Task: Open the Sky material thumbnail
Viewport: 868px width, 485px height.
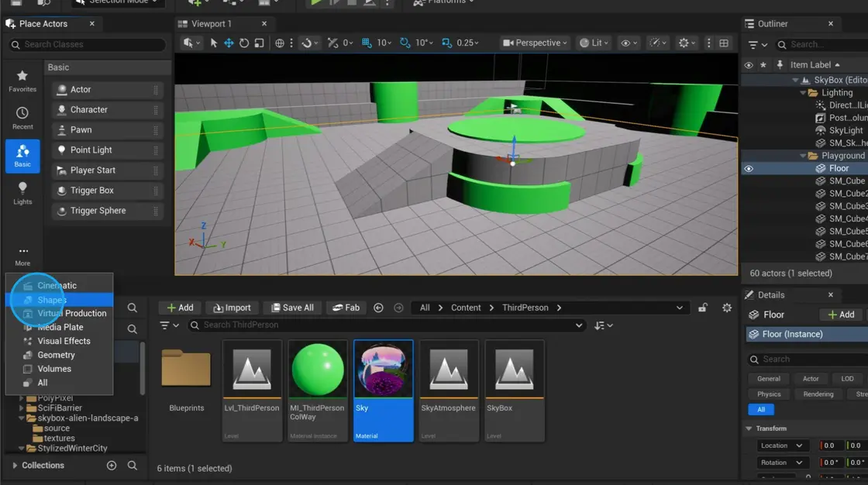Action: (x=383, y=368)
